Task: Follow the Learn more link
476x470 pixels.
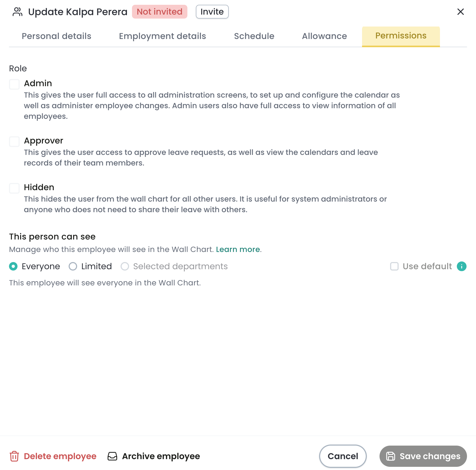Action: coord(238,249)
